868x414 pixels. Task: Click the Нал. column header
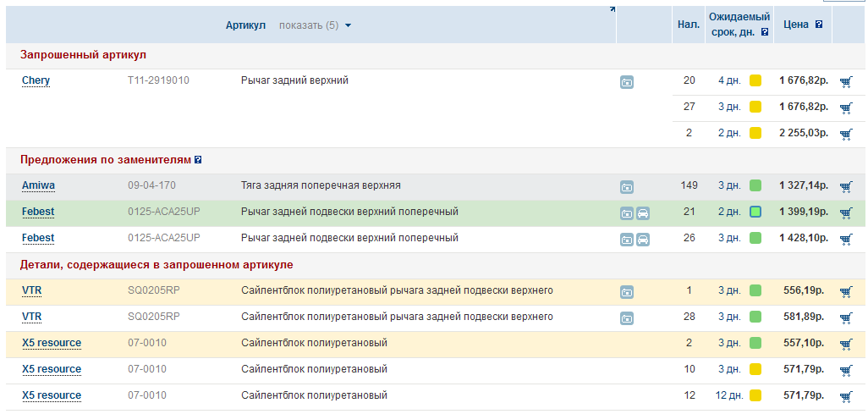pos(689,25)
